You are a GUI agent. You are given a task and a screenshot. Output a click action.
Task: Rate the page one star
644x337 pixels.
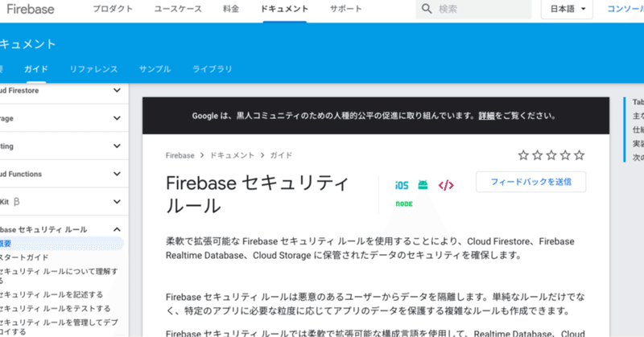coord(523,155)
